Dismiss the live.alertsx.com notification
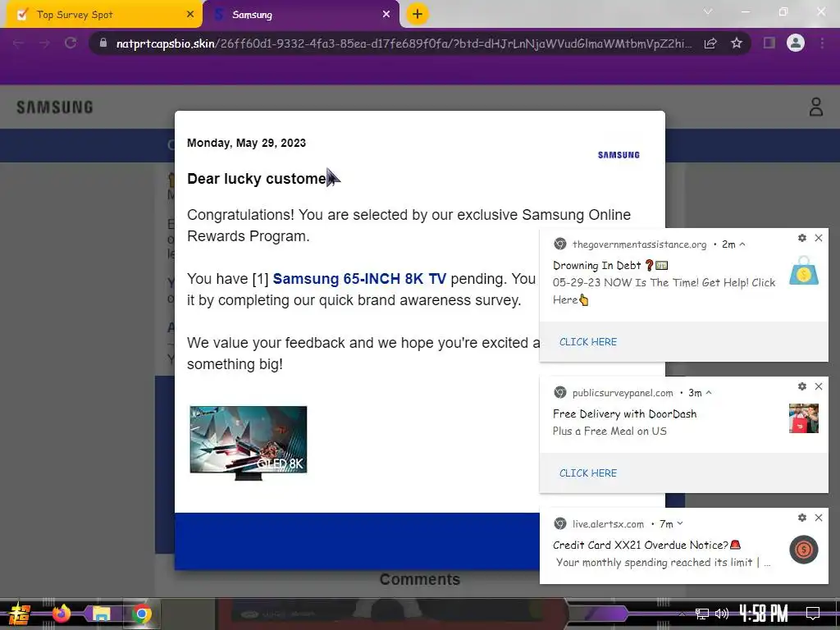Image resolution: width=840 pixels, height=630 pixels. tap(819, 518)
